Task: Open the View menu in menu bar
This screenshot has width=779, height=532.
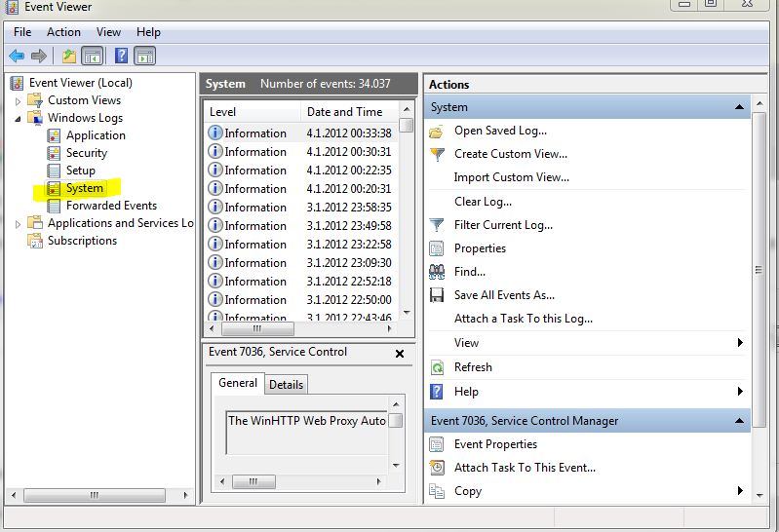Action: click(x=108, y=32)
